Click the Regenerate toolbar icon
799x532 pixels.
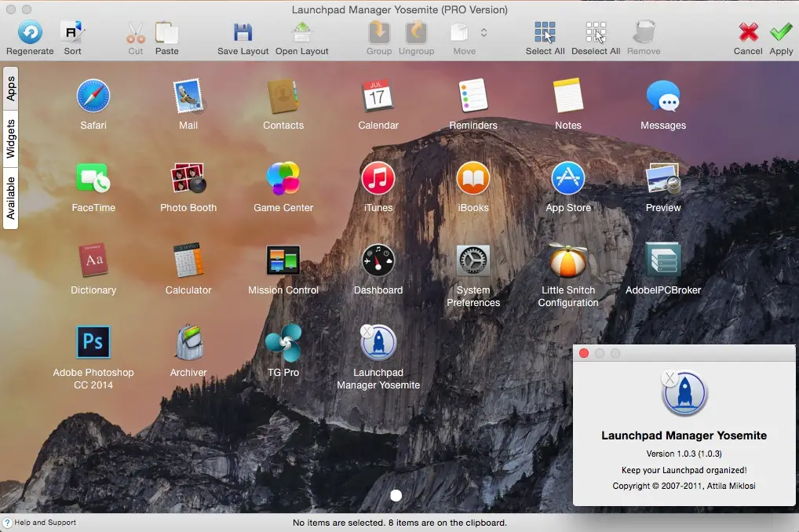click(x=30, y=33)
